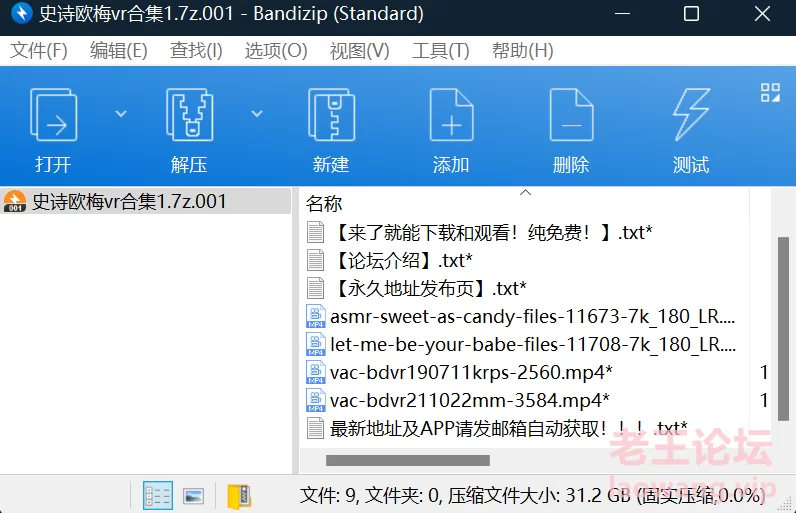
Task: Click the 测试 (Test) lightning icon
Action: pyautogui.click(x=691, y=115)
